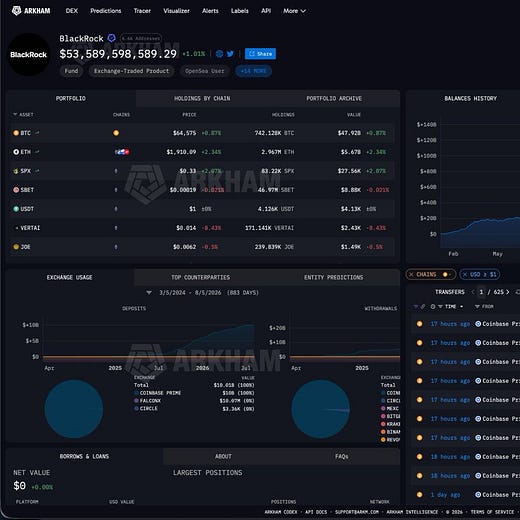Click the OpenSea User tag
This screenshot has width=520, height=520.
tap(205, 71)
